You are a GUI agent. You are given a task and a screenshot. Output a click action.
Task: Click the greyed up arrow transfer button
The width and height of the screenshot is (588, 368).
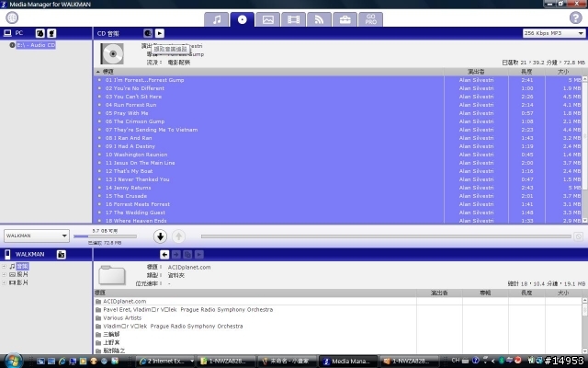coord(179,236)
